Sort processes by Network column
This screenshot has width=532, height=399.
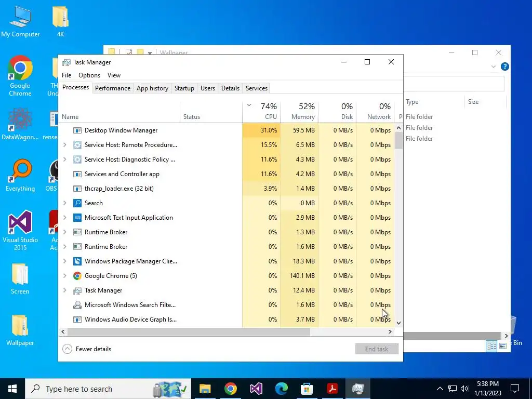[x=376, y=112]
